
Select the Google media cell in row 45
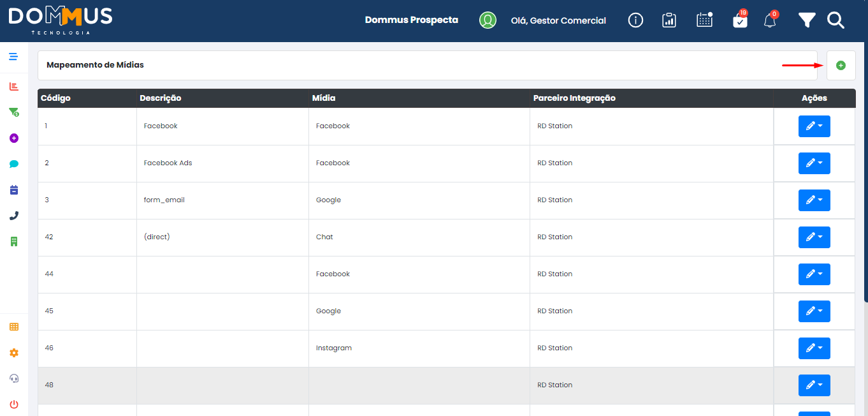[419, 311]
